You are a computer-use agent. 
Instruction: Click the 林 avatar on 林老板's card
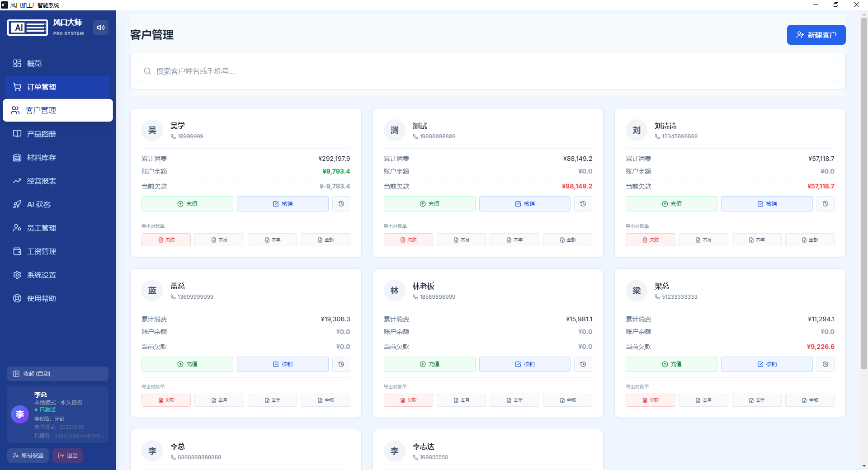pos(395,291)
